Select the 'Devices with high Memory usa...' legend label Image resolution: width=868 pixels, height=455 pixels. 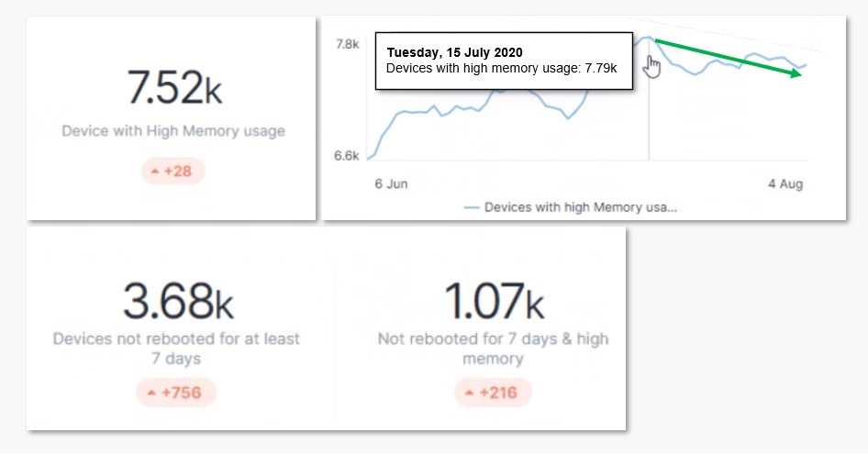580,208
